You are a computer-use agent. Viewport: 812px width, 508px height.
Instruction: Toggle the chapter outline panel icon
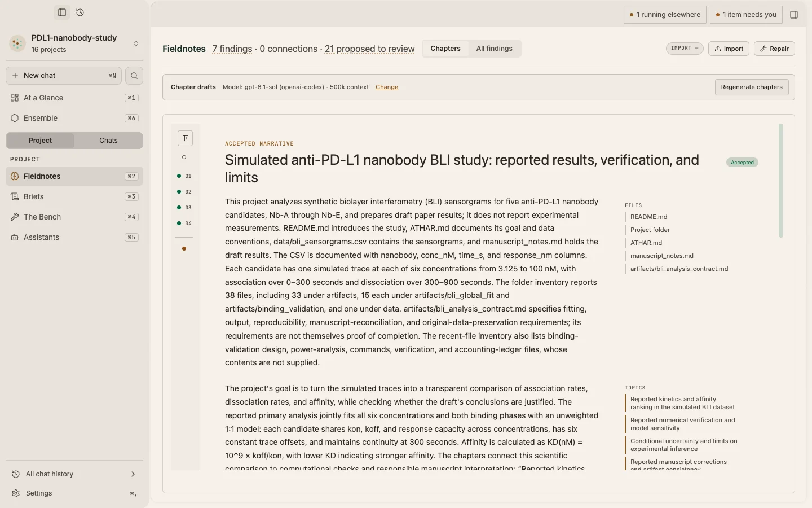coord(185,138)
